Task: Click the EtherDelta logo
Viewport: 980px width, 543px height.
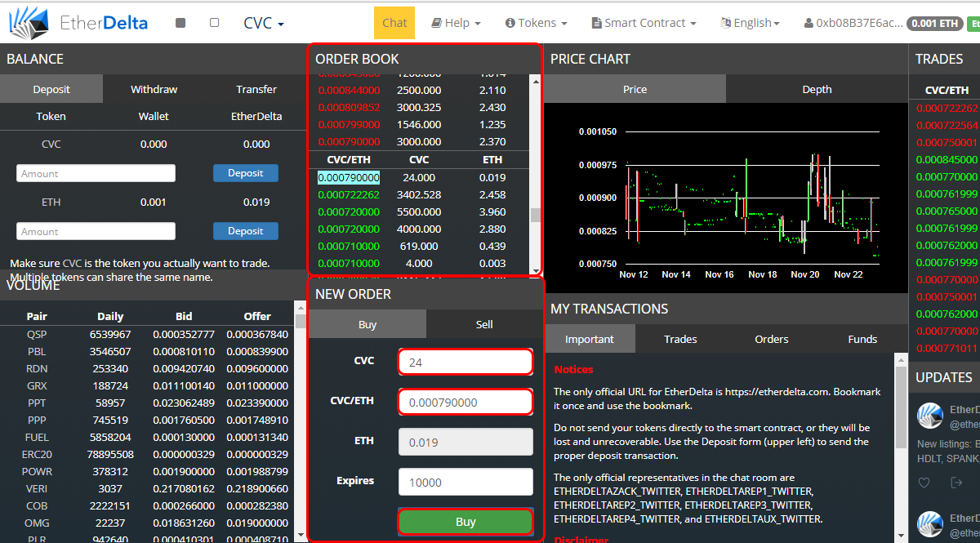Action: click(78, 22)
